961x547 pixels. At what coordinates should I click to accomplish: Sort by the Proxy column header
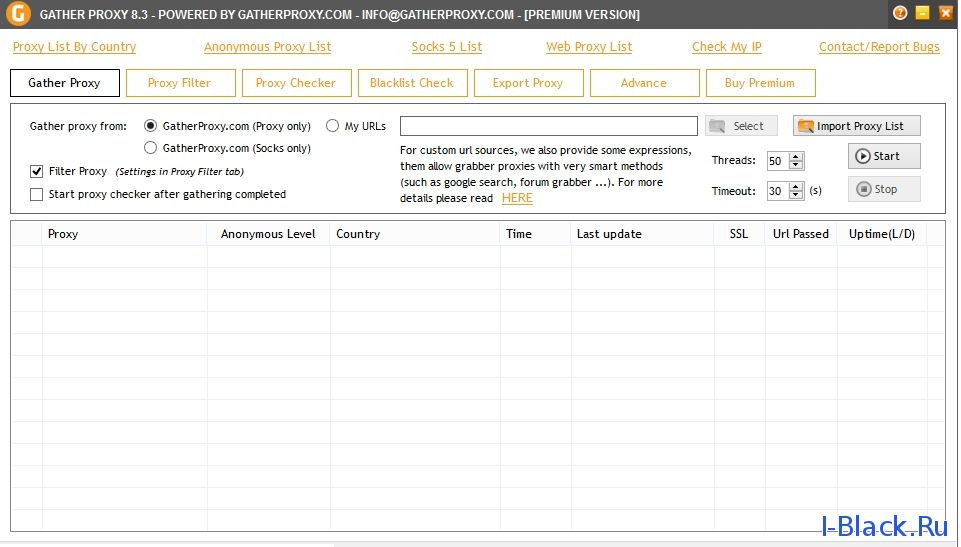pyautogui.click(x=124, y=234)
